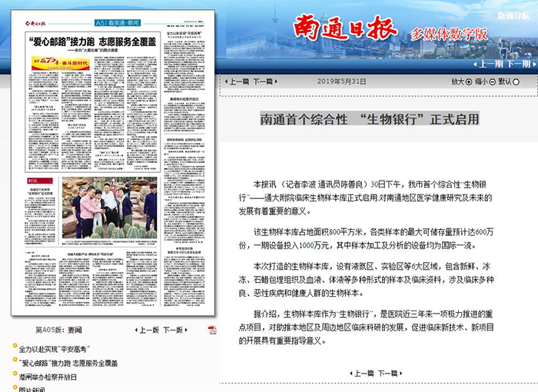This screenshot has width=538, height=392.
Task: Open next article with top 下一篇 link
Action: point(262,81)
